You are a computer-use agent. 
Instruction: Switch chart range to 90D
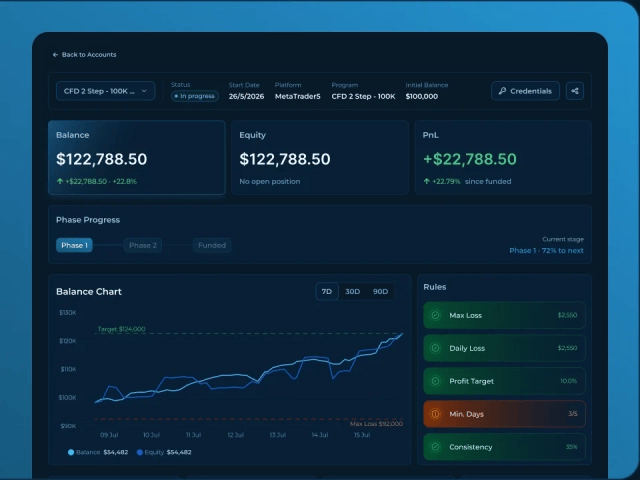(x=380, y=291)
